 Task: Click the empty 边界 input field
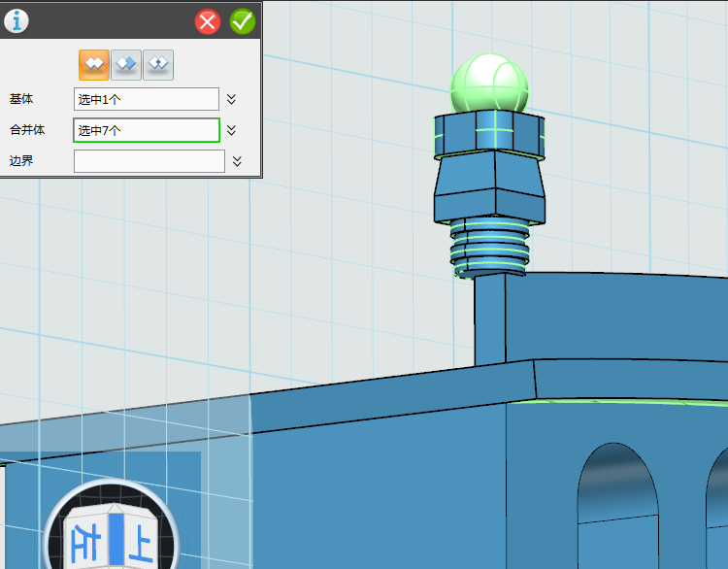point(149,161)
